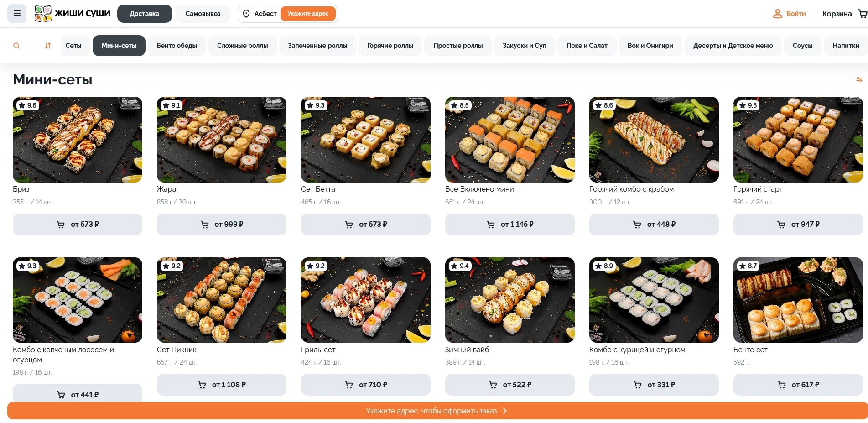868x423 pixels.
Task: Select the Сеты category tab
Action: coord(73,46)
